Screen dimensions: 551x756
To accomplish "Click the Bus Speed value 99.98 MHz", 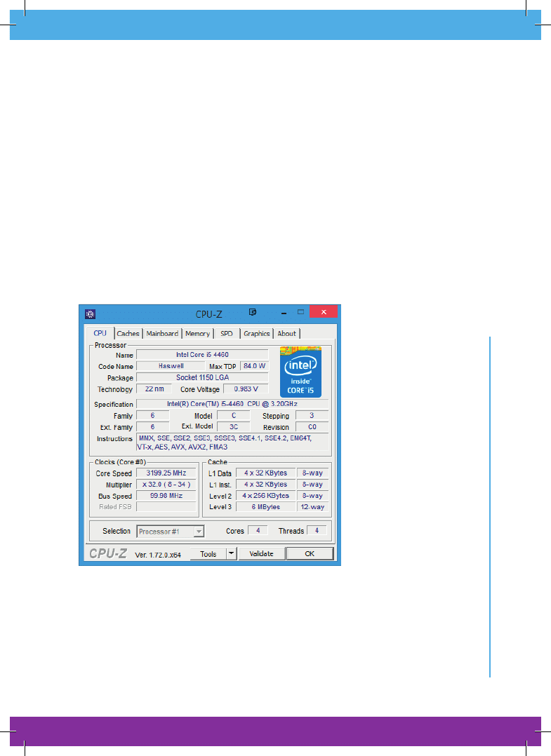I will point(166,496).
